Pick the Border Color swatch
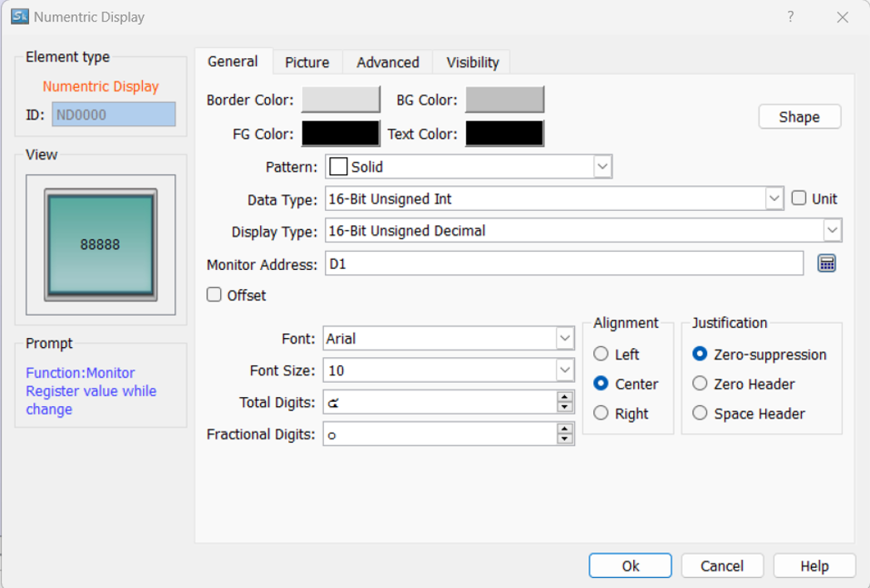 [340, 100]
